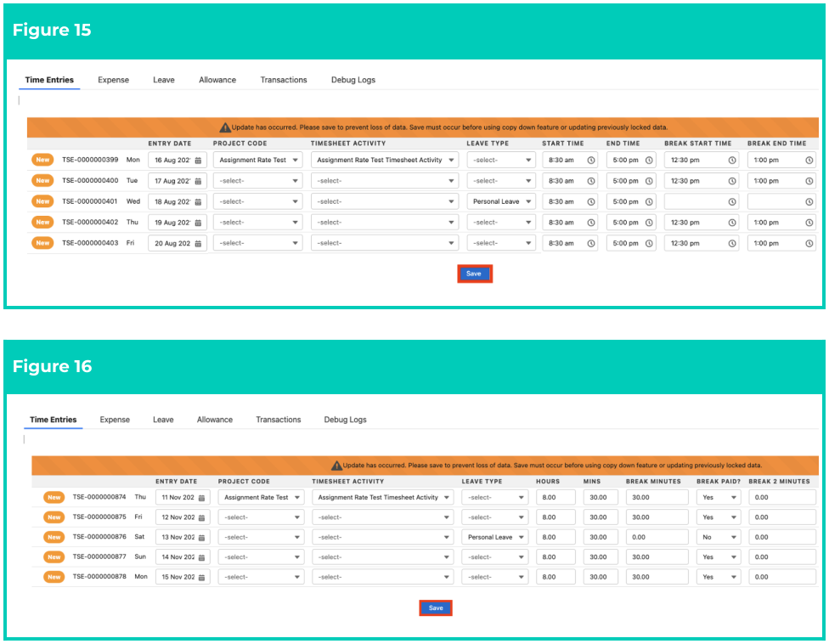
Task: Click Hours field for TSE-0000000878
Action: click(555, 578)
